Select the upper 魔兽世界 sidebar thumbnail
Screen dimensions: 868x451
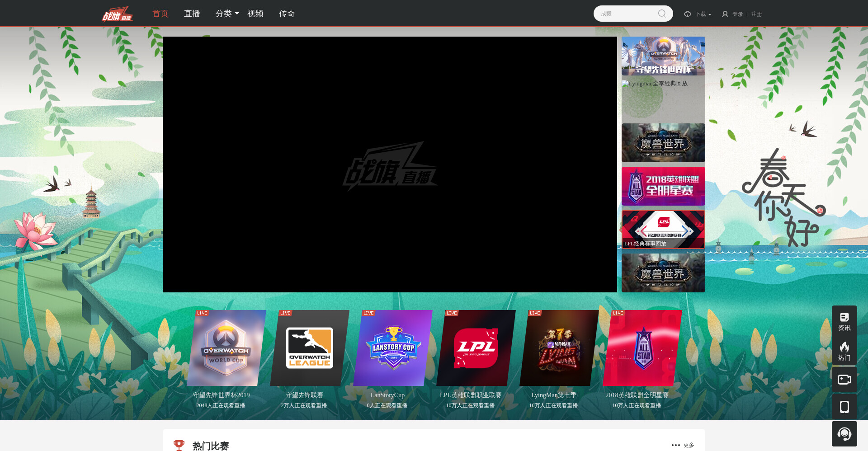(x=663, y=143)
